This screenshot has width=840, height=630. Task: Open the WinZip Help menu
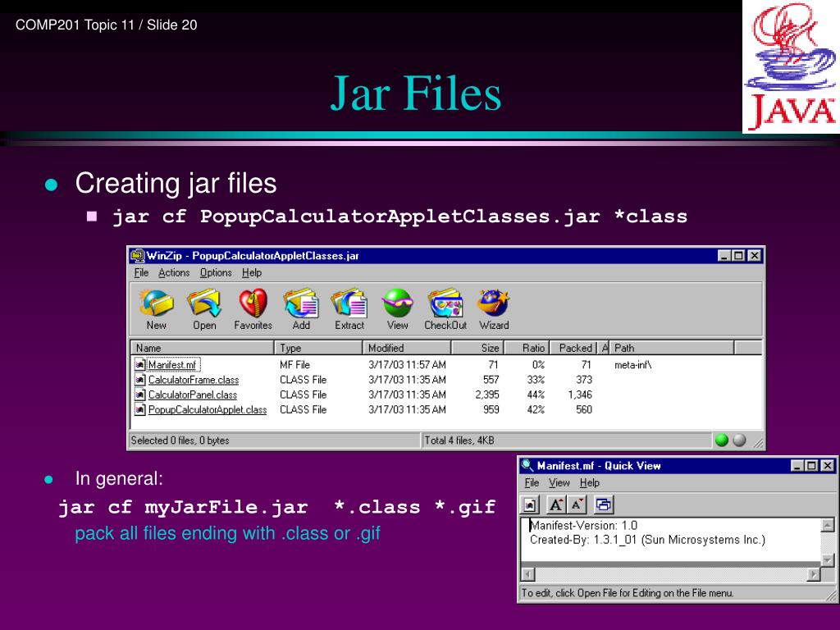pyautogui.click(x=252, y=272)
